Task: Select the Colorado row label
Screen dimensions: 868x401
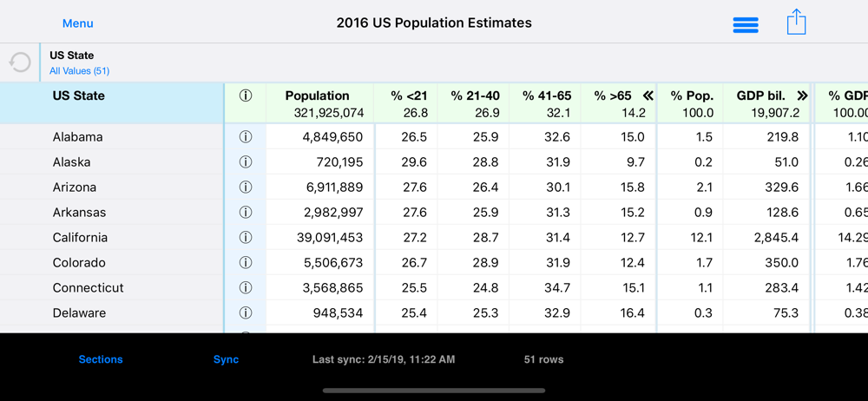Action: pyautogui.click(x=79, y=263)
